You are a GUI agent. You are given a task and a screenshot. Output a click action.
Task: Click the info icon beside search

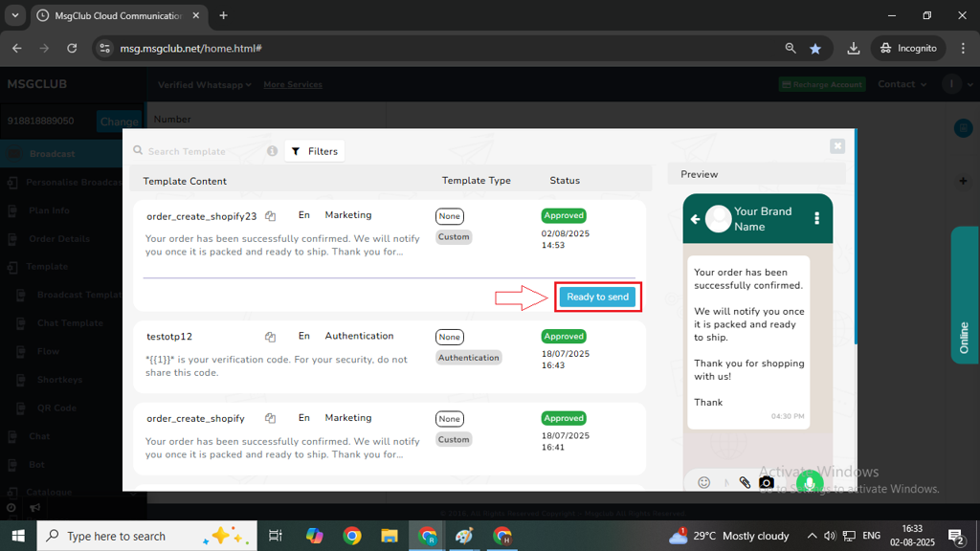[272, 151]
